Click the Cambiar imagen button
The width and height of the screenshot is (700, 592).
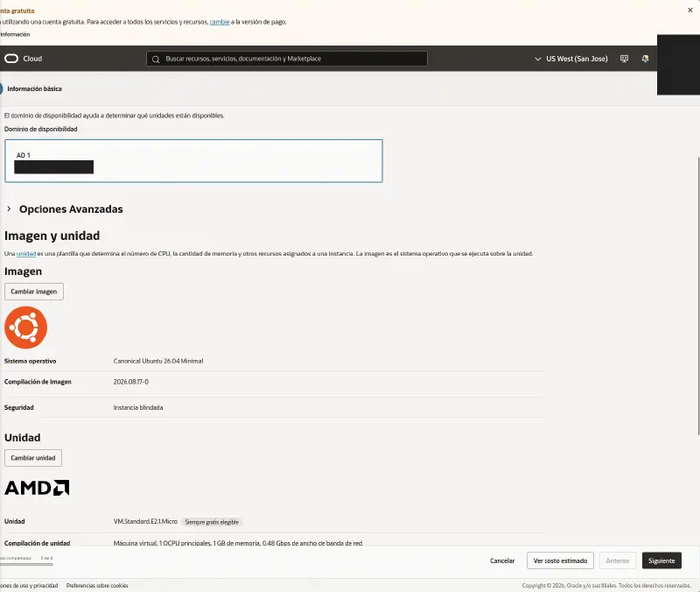[34, 292]
